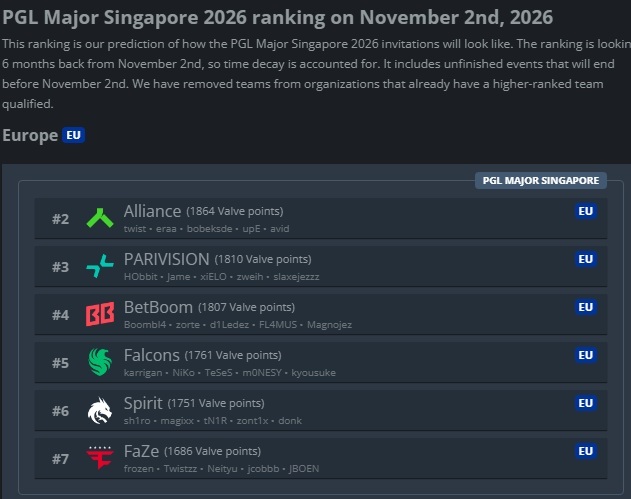The height and width of the screenshot is (499, 631).
Task: Click player name sh1ro
Action: pyautogui.click(x=137, y=421)
